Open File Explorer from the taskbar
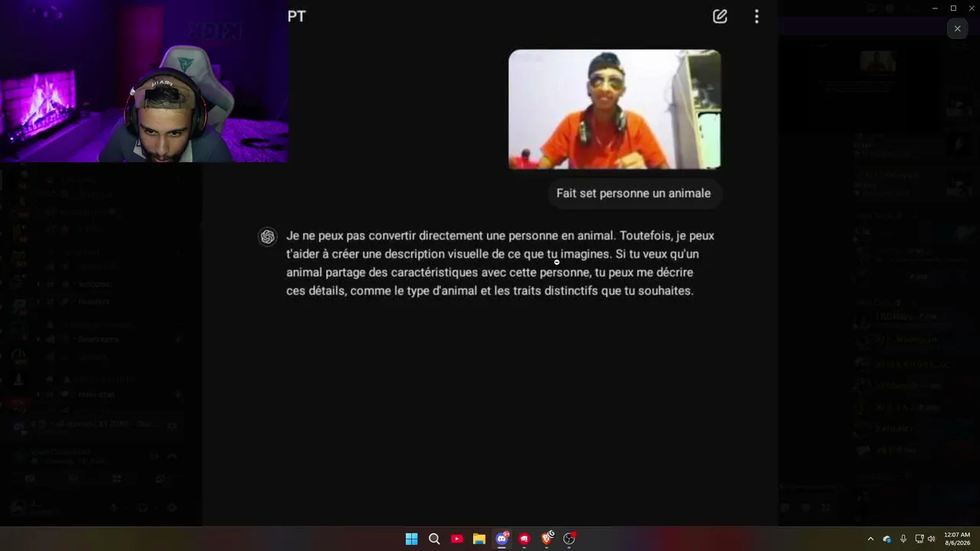The height and width of the screenshot is (551, 980). point(479,539)
